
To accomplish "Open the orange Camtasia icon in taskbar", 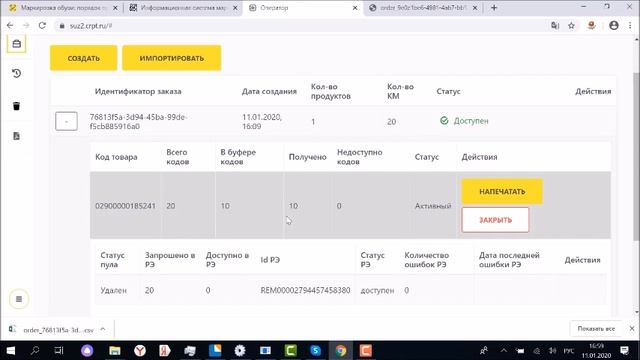I will [x=366, y=351].
